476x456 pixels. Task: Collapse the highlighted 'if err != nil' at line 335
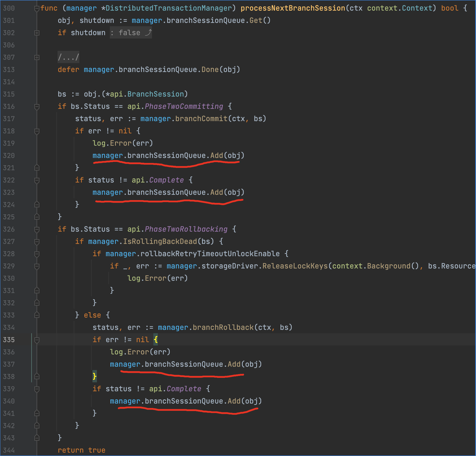tap(37, 340)
